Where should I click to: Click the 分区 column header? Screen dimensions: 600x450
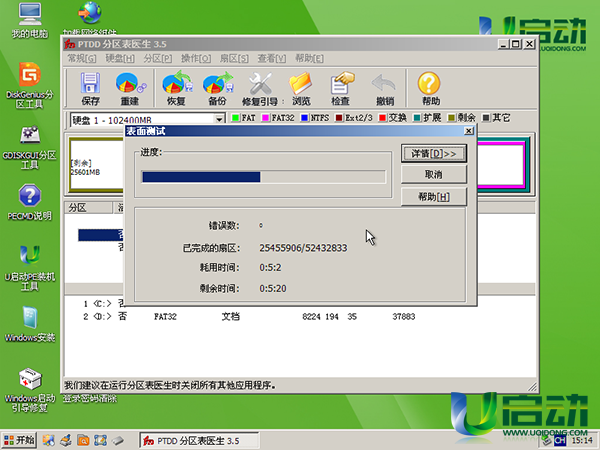pyautogui.click(x=88, y=208)
